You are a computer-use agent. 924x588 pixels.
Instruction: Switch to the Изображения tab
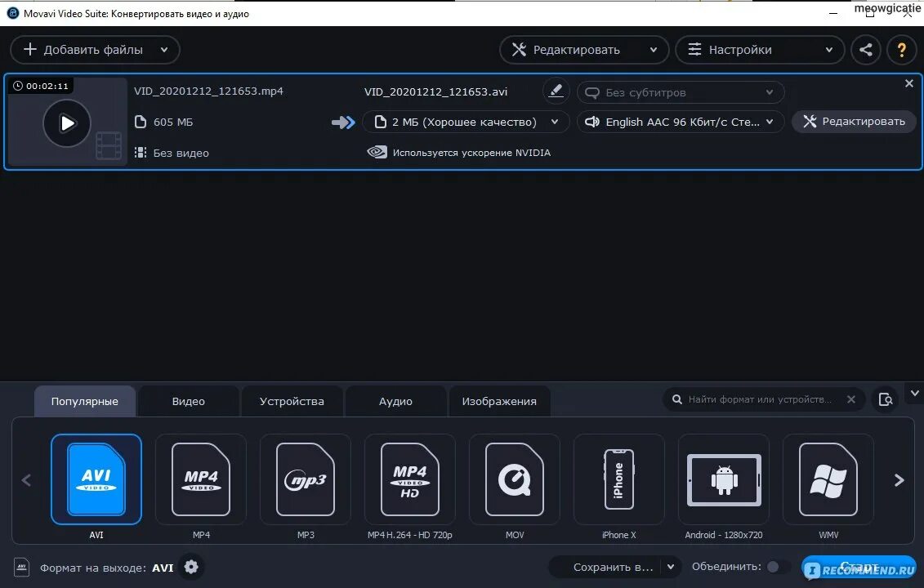pyautogui.click(x=499, y=401)
